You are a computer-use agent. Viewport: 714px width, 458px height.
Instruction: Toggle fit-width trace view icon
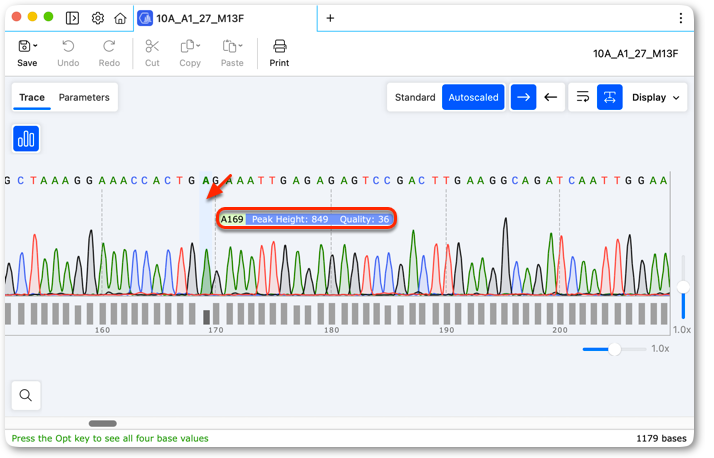click(610, 97)
